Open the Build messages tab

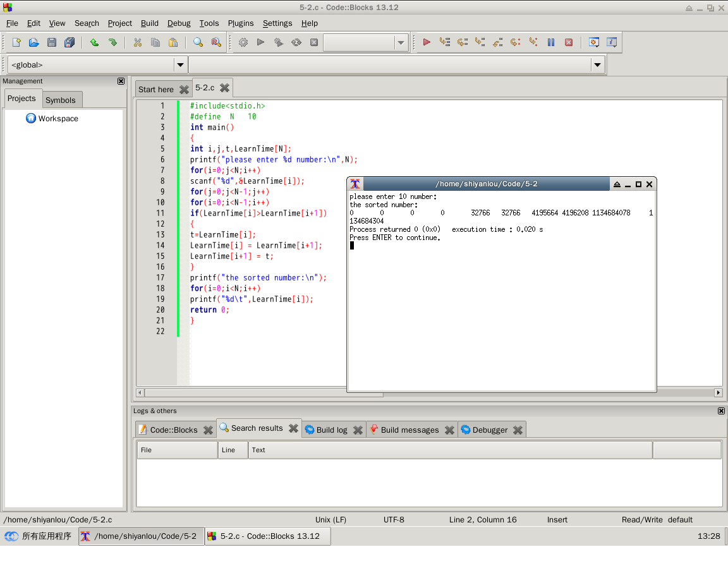coord(409,430)
